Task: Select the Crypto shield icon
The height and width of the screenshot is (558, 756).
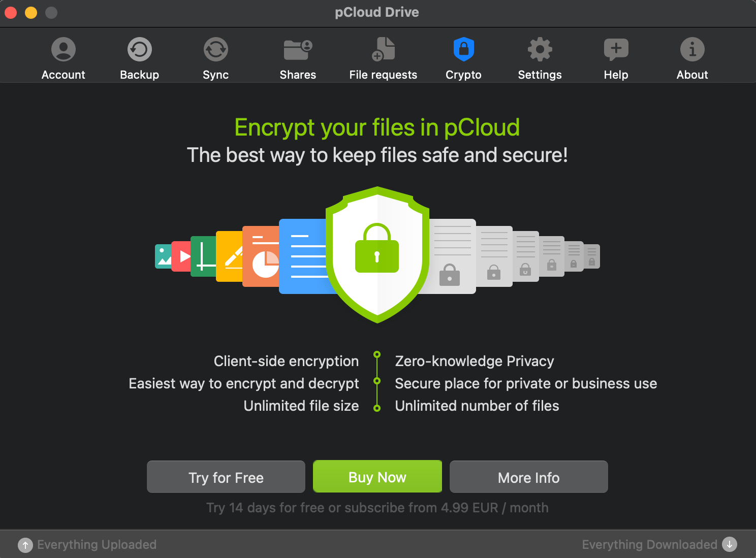Action: click(x=464, y=49)
